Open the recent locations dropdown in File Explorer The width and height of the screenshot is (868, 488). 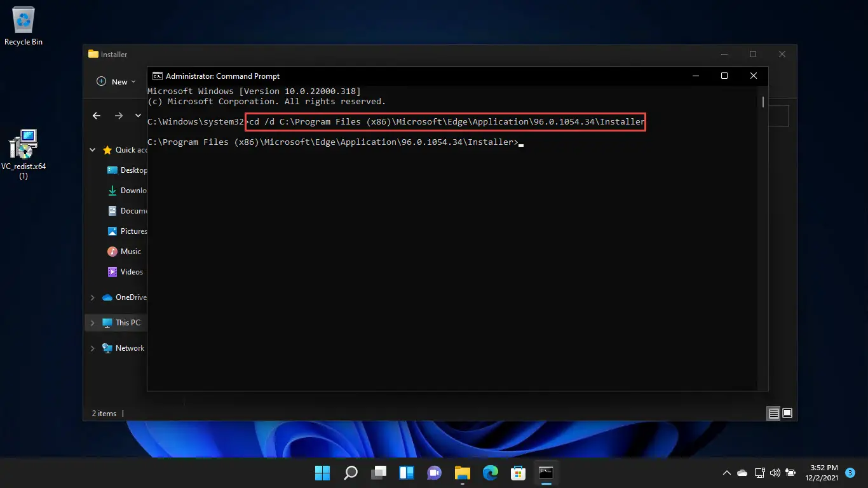pos(138,116)
